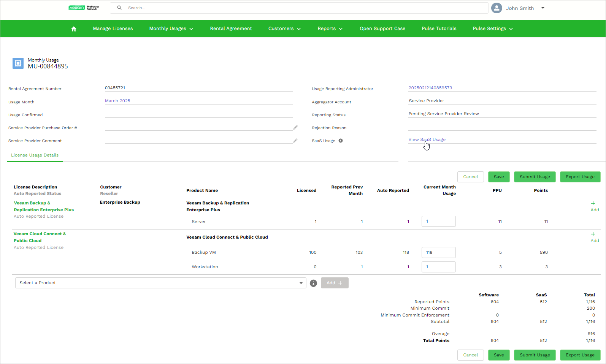Click the top Export Usage button

580,177
